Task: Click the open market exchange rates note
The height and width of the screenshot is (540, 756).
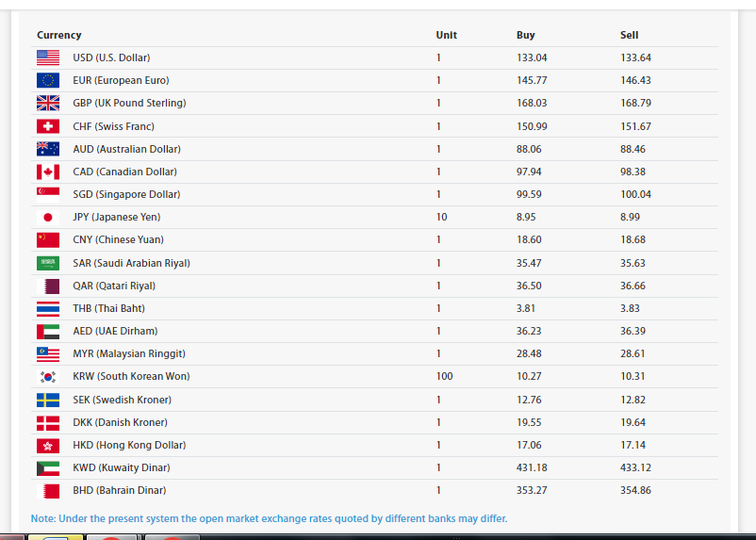Action: tap(269, 518)
